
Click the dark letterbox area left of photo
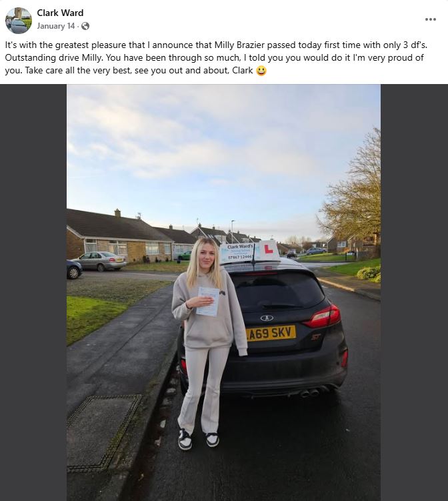pos(33,292)
